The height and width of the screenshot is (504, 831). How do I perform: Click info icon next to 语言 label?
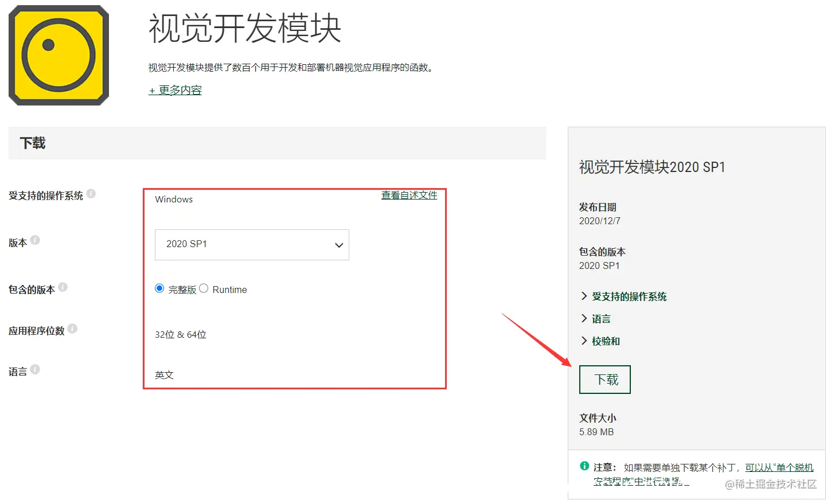pyautogui.click(x=35, y=369)
